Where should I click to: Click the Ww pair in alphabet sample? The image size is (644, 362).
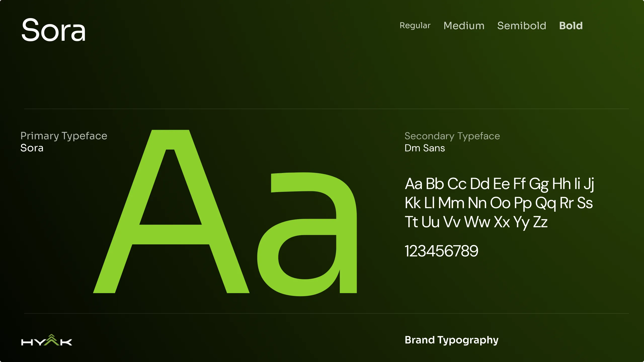coord(477,222)
